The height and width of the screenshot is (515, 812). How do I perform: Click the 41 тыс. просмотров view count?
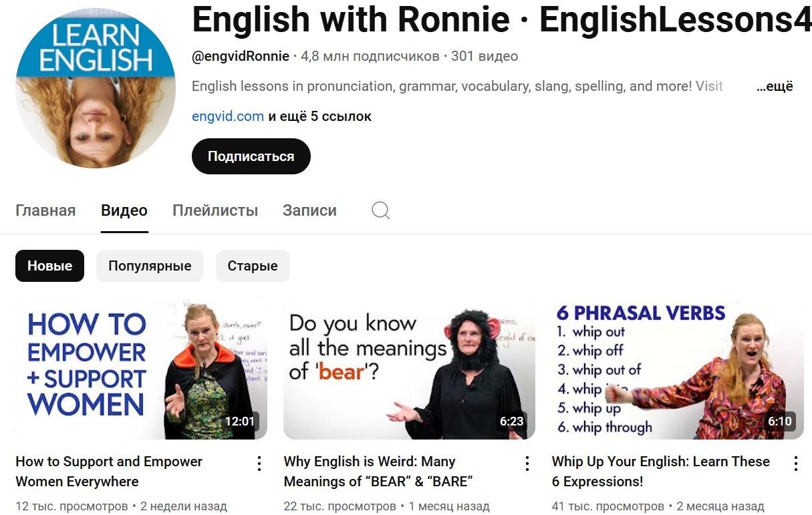(x=608, y=506)
